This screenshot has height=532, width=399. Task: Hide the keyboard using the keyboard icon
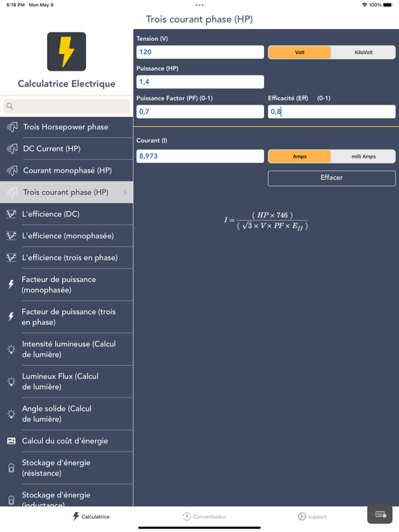(x=380, y=515)
